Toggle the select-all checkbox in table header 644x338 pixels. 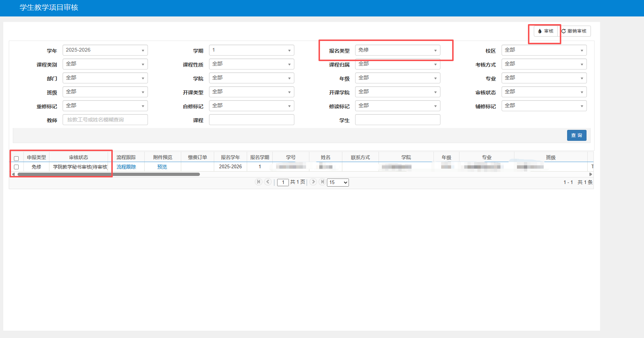(16, 158)
